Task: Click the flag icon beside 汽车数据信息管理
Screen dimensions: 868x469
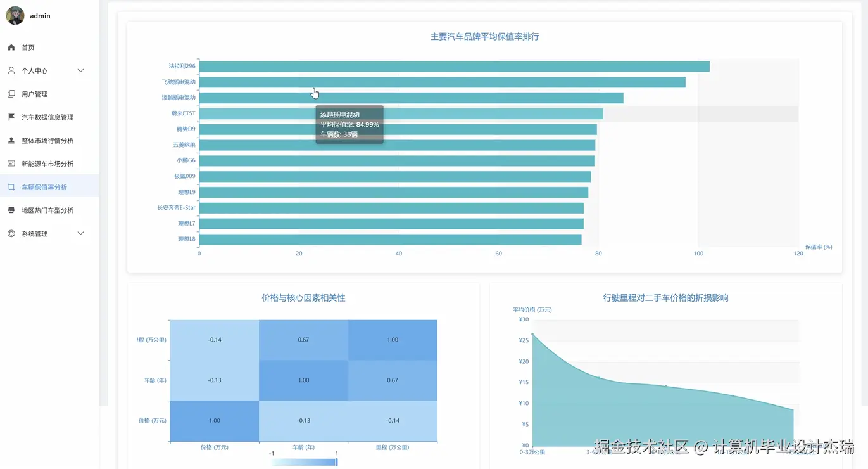Action: pos(11,117)
